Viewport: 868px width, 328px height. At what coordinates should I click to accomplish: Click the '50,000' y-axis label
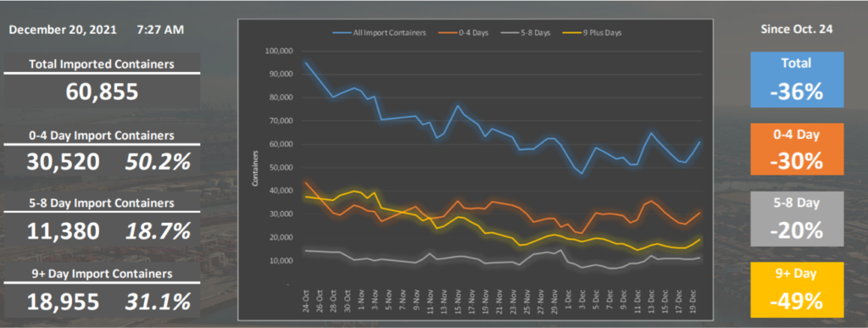(281, 168)
